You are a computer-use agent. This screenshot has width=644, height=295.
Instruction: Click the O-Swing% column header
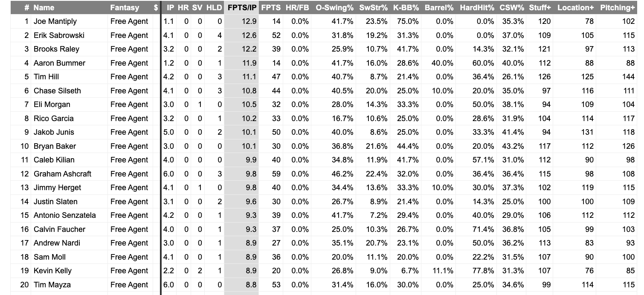[x=334, y=8]
